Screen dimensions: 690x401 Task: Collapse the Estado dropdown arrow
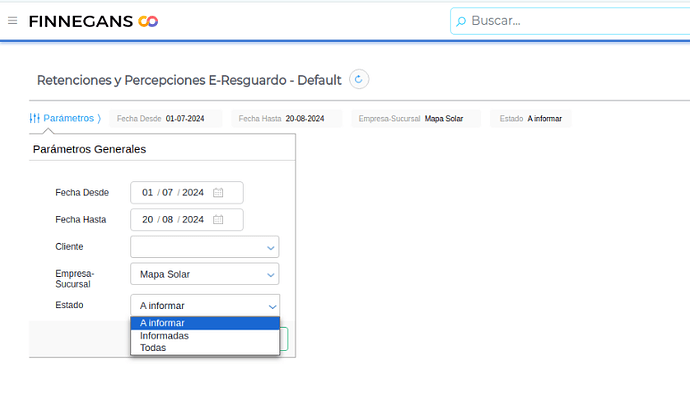click(x=272, y=306)
